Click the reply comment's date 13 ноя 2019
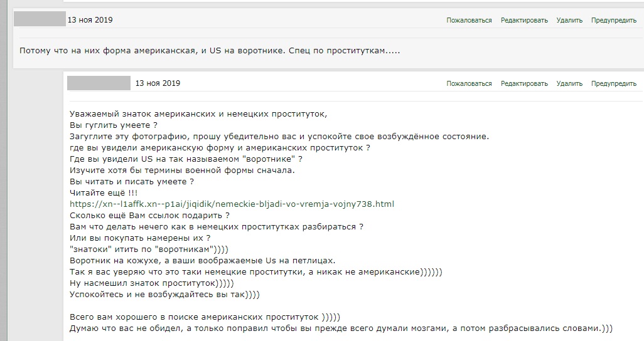This screenshot has width=644, height=341. pyautogui.click(x=158, y=83)
